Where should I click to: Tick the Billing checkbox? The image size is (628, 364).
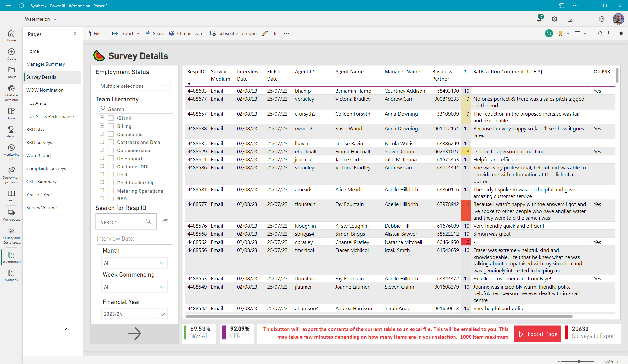[x=111, y=126]
